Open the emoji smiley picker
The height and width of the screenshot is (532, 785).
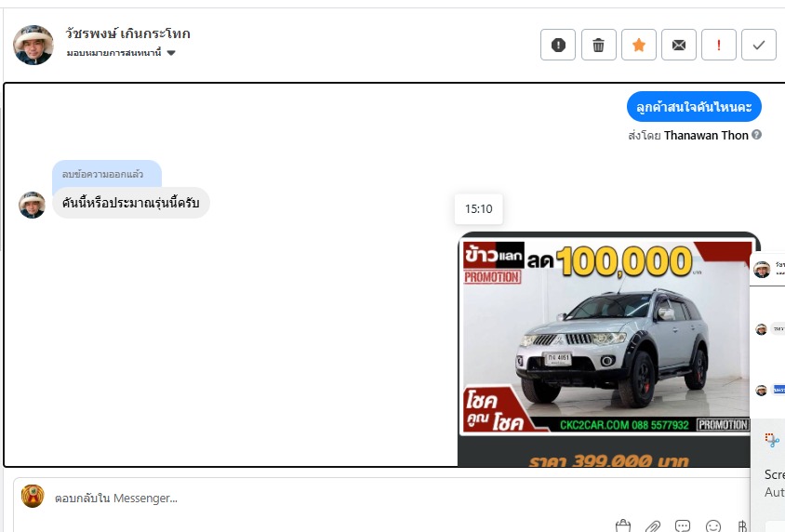click(x=712, y=526)
